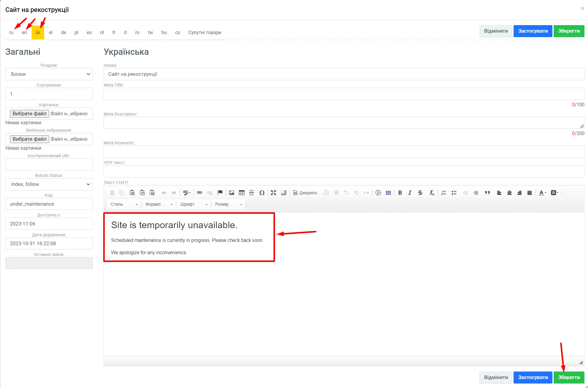Open the Шрифт font dropdown

193,204
